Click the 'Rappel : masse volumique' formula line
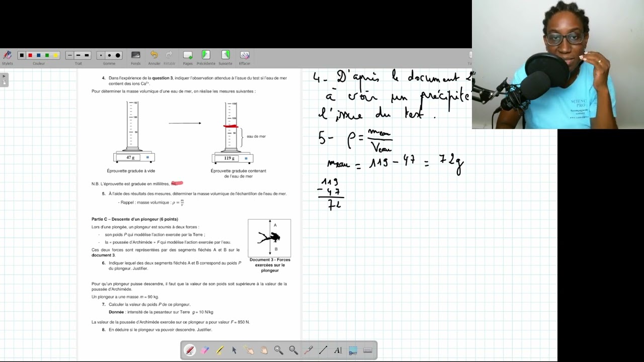Image resolution: width=644 pixels, height=362 pixels. pyautogui.click(x=152, y=203)
